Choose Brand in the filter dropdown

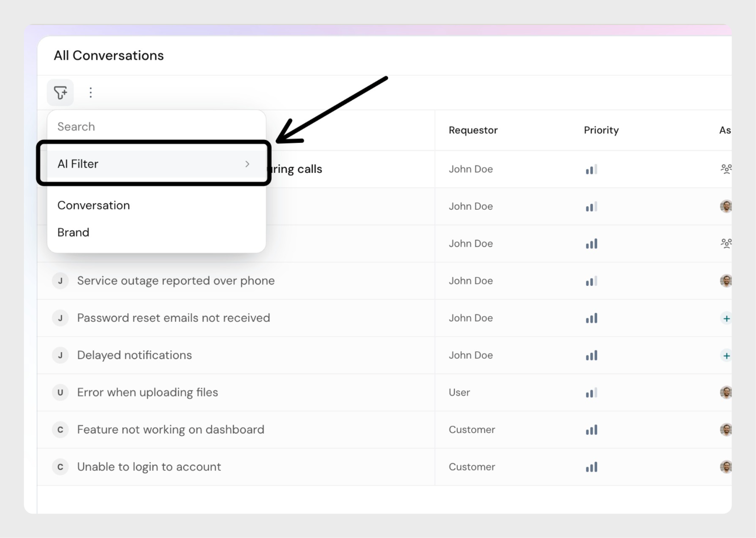[x=73, y=233]
